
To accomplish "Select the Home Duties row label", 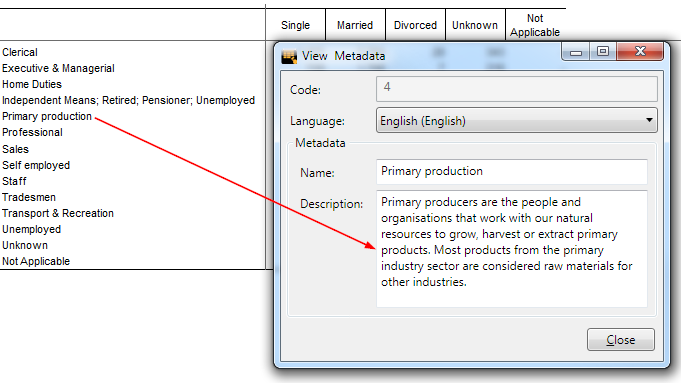I will tap(32, 84).
